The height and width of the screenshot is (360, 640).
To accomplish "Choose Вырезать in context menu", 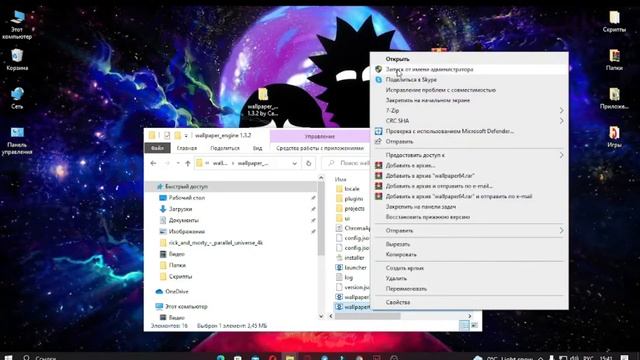I will tap(469, 244).
